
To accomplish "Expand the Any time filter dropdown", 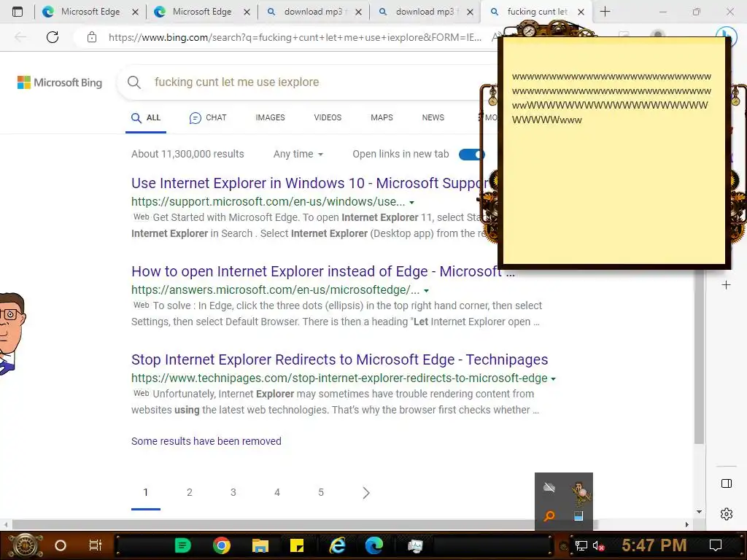I will coord(298,155).
